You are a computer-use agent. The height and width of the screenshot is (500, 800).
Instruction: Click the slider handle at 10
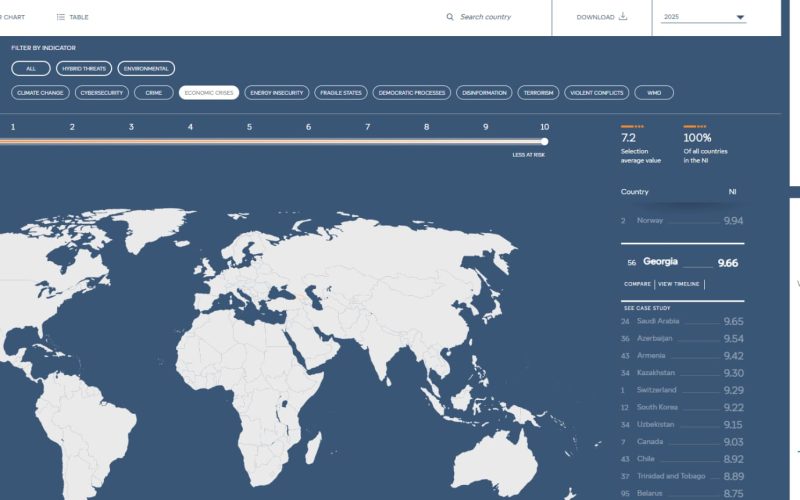click(x=544, y=141)
